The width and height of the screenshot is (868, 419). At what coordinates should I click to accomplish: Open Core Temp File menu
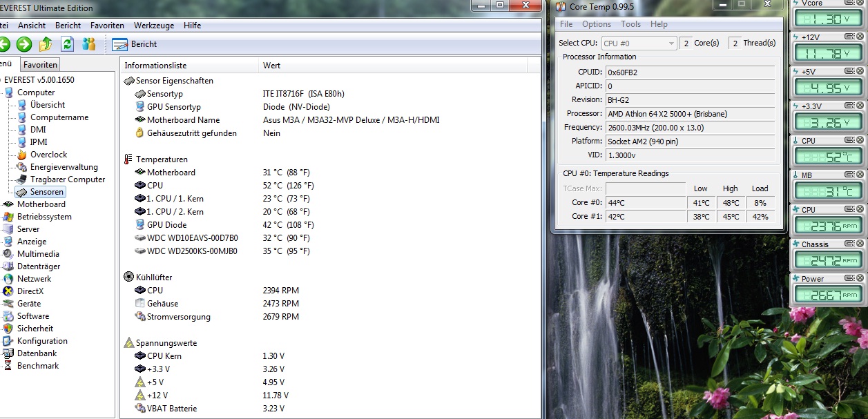tap(566, 24)
